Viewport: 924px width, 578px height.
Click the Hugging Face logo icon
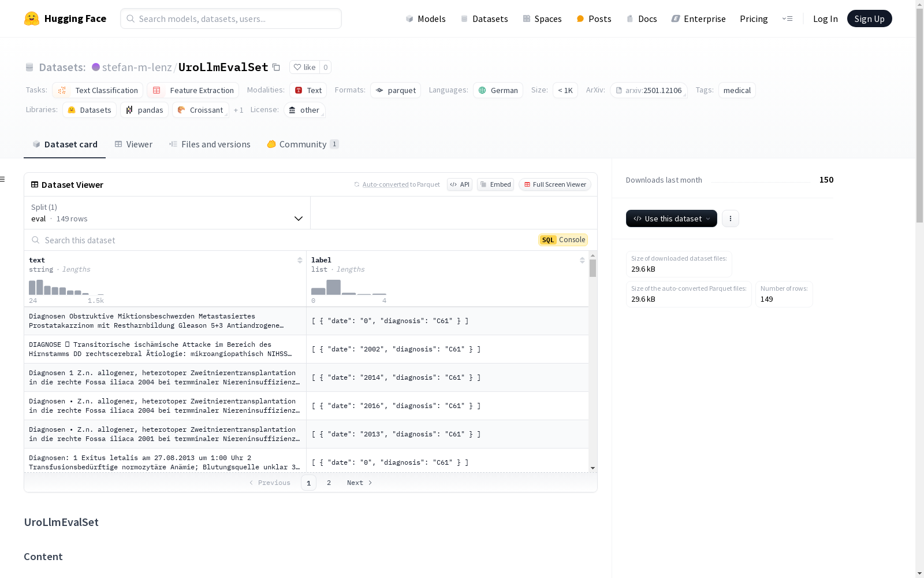(32, 18)
